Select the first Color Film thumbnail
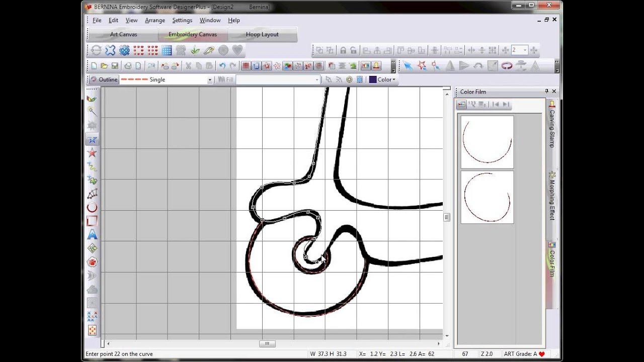 tap(487, 142)
